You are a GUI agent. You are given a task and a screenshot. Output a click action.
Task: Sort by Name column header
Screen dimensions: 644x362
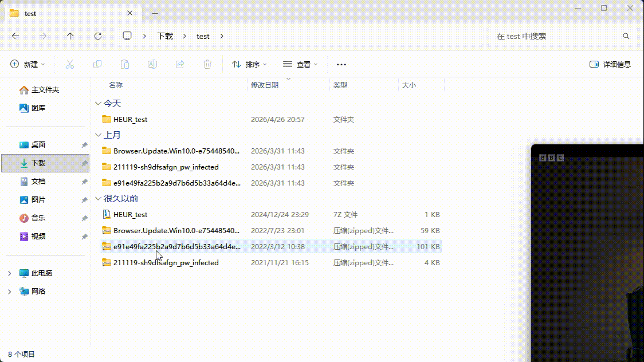[x=116, y=85]
